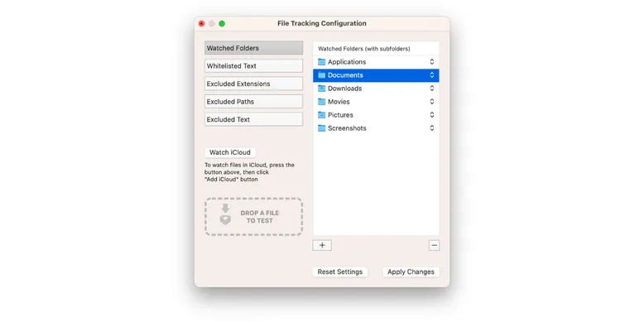Click the Movies folder icon
644x322 pixels.
pyautogui.click(x=322, y=102)
